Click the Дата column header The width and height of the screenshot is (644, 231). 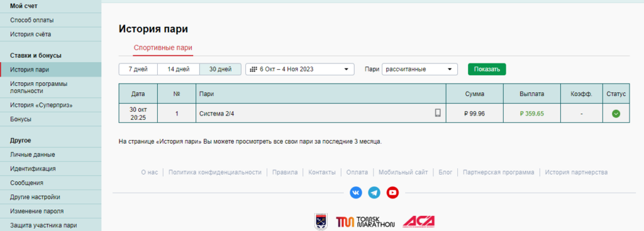coord(138,94)
